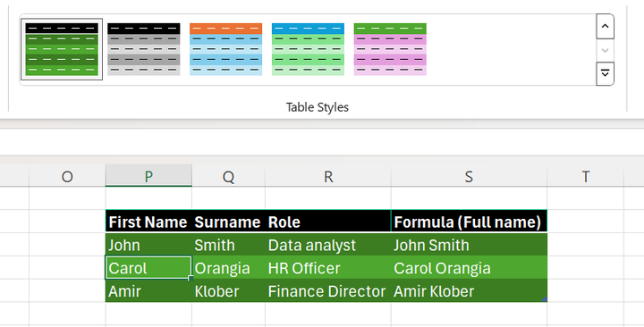
Task: Select column O header
Action: pyautogui.click(x=67, y=176)
